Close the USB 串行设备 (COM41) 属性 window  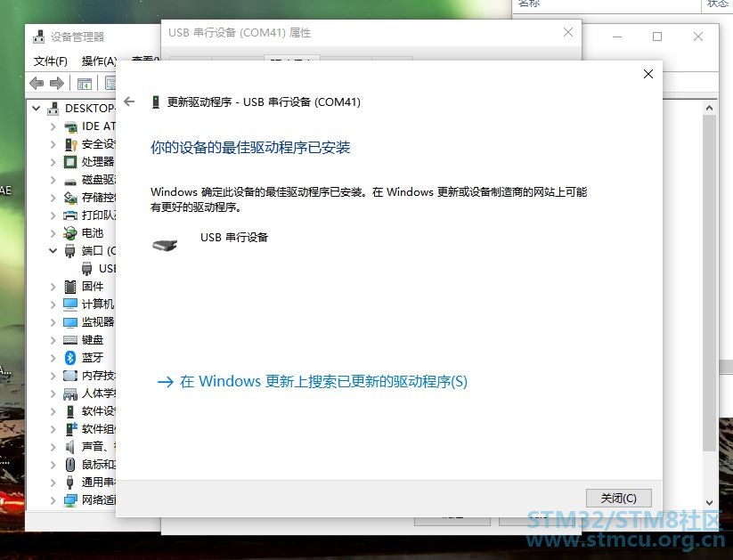coord(568,32)
